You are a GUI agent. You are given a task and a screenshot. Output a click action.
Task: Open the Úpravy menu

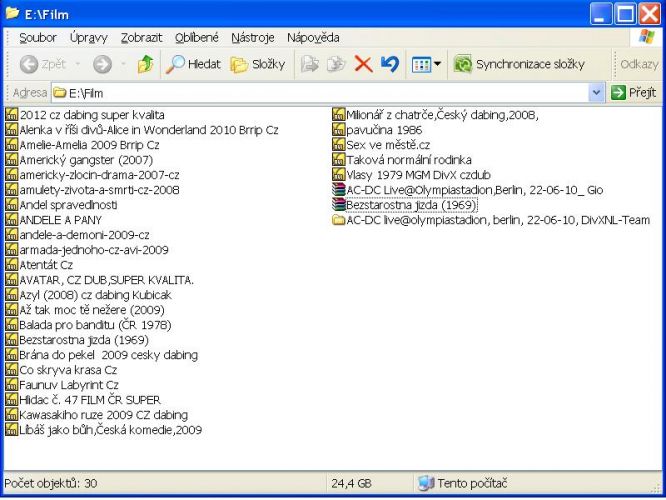click(x=89, y=38)
